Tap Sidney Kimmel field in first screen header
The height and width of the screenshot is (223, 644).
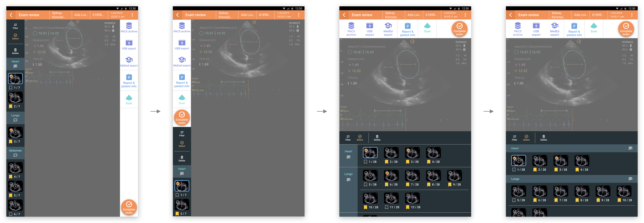[60, 15]
